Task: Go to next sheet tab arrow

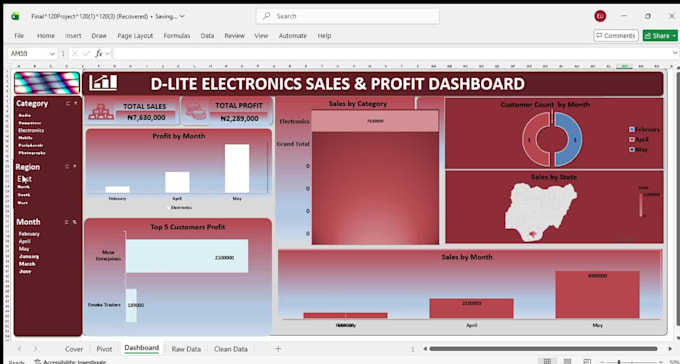Action: (36, 349)
